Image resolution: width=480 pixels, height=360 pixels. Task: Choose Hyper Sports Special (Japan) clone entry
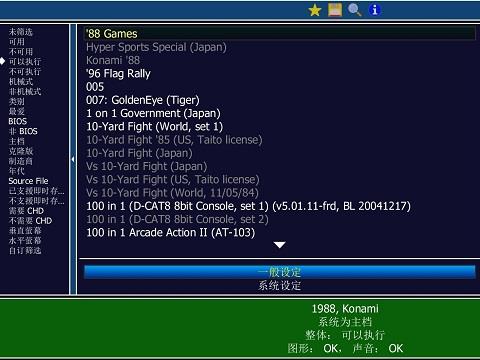click(x=156, y=47)
